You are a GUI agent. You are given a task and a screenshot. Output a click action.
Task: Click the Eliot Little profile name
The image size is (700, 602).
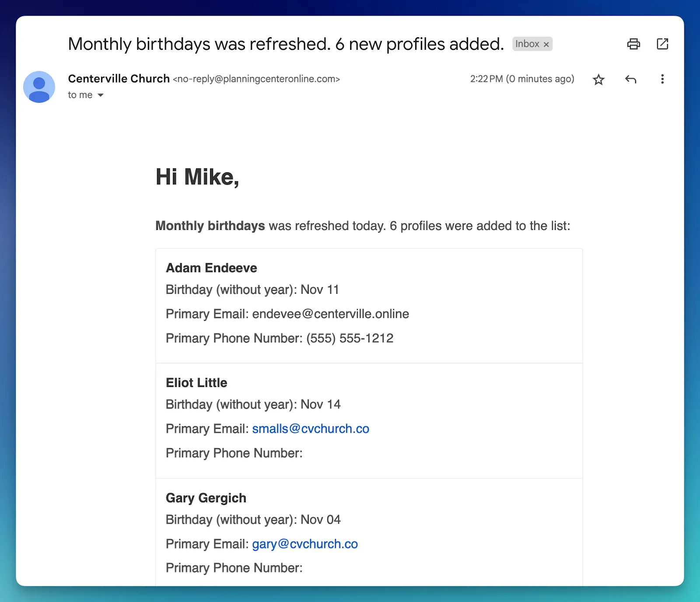pos(196,383)
